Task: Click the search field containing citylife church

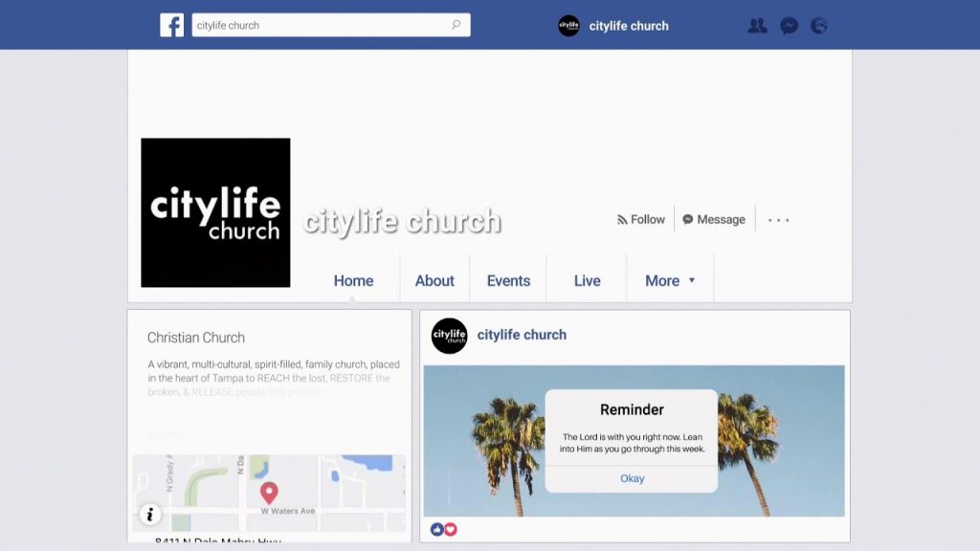Action: point(331,25)
